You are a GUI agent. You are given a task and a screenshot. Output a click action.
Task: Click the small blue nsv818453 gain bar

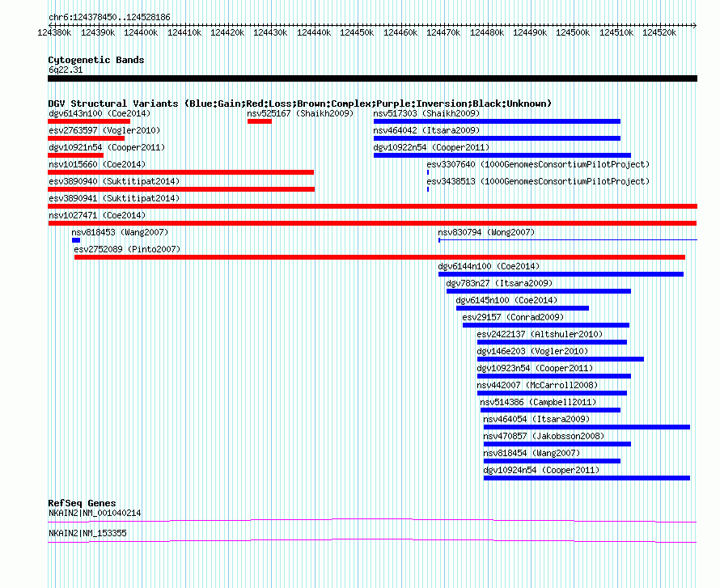click(76, 240)
